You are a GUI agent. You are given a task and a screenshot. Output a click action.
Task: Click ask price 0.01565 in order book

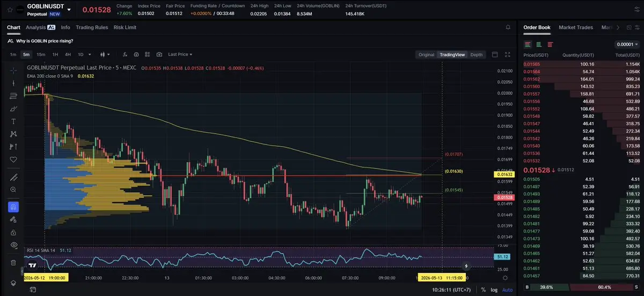point(532,64)
